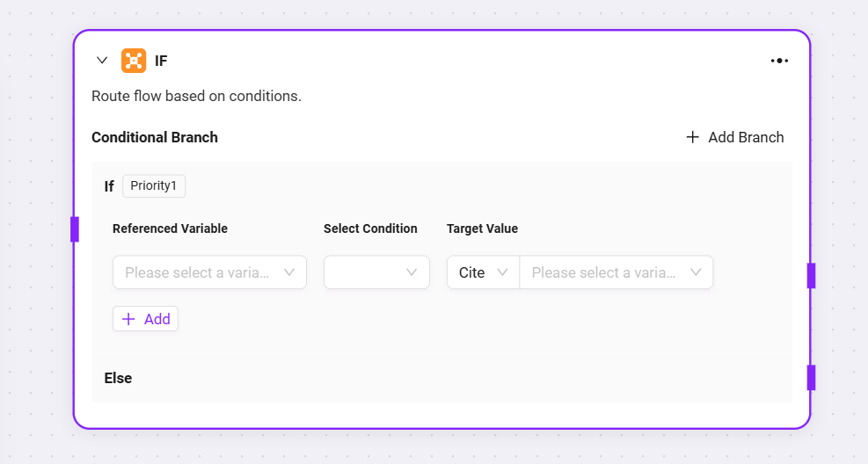Image resolution: width=868 pixels, height=464 pixels.
Task: Click the left input connector handle
Action: point(75,229)
